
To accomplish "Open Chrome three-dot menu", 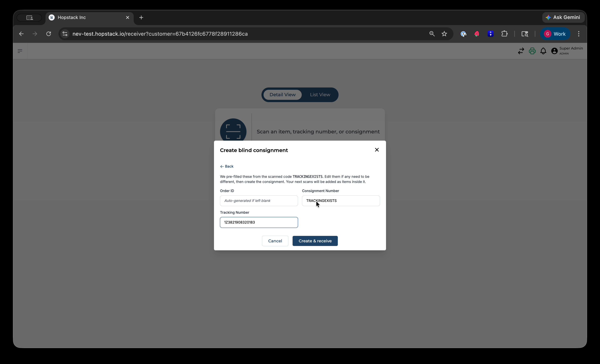I will (579, 34).
